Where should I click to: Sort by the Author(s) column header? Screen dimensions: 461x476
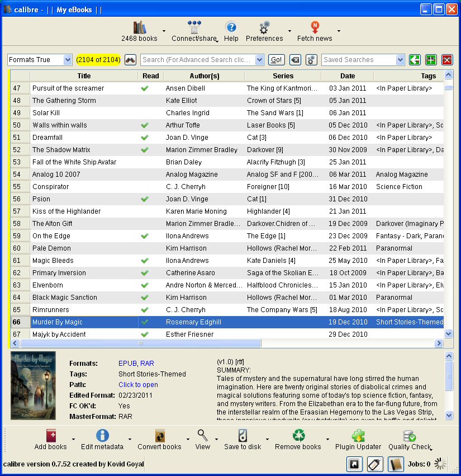pyautogui.click(x=205, y=76)
